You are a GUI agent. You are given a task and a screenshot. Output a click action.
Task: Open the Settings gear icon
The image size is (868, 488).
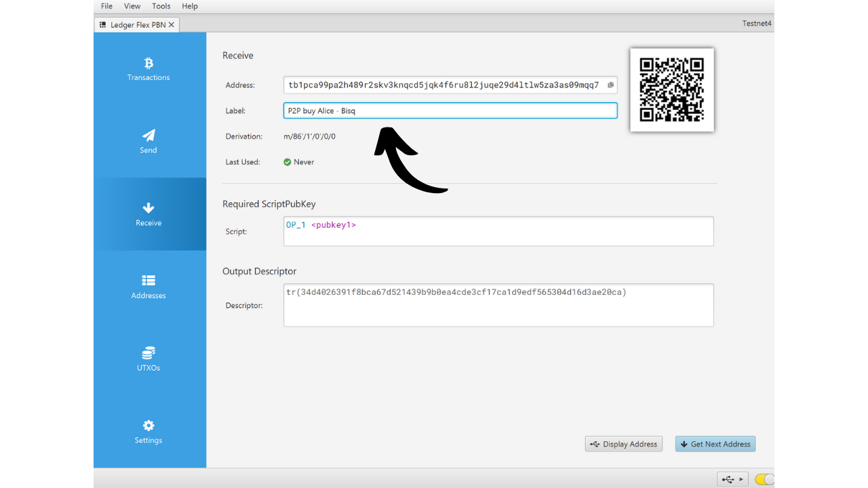click(149, 426)
